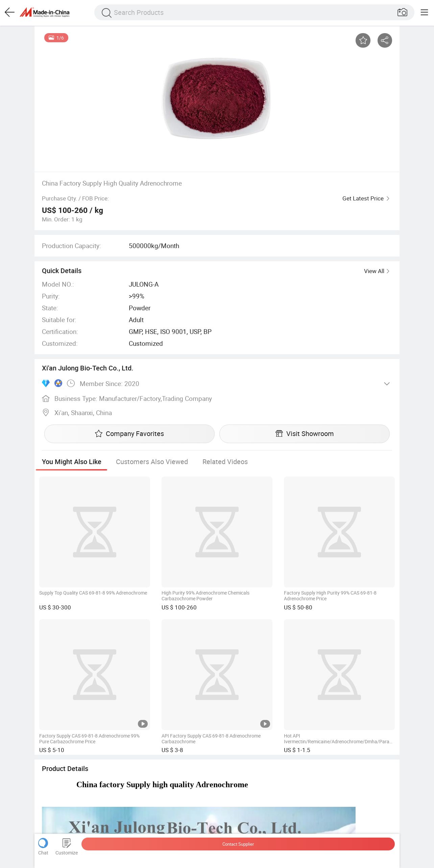Click the blue diamond member badge

[46, 383]
